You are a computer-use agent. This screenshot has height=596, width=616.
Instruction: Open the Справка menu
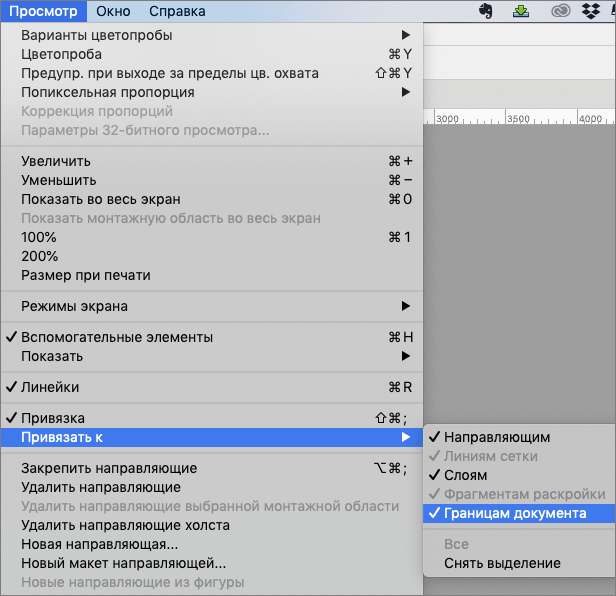pos(177,11)
